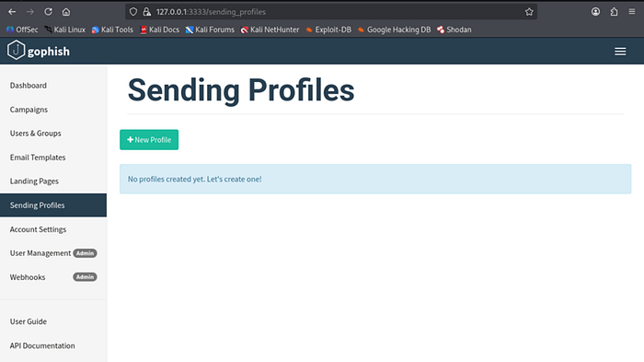Click the Sending Profiles page heading
The width and height of the screenshot is (644, 362).
(x=241, y=90)
